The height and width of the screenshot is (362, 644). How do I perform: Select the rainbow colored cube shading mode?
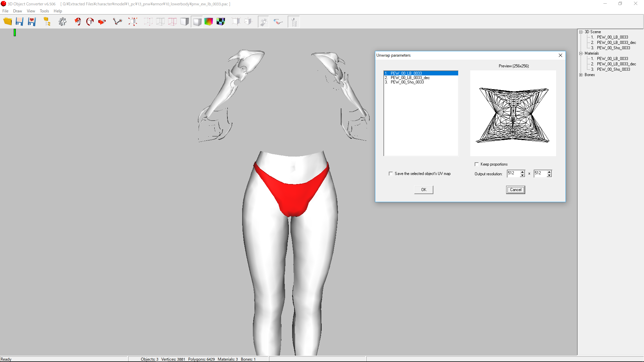pos(209,22)
